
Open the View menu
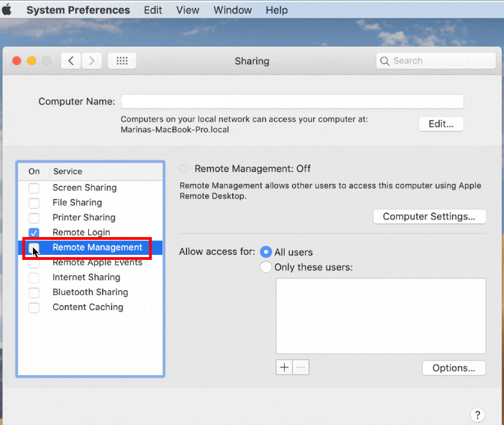188,10
